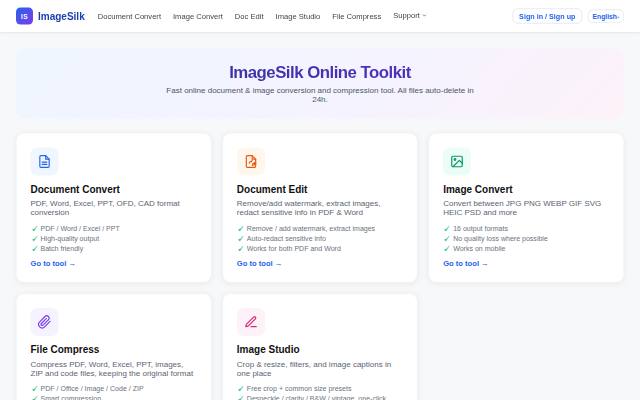This screenshot has height=400, width=640.
Task: Click the Image Studio pencil icon
Action: [x=251, y=322]
